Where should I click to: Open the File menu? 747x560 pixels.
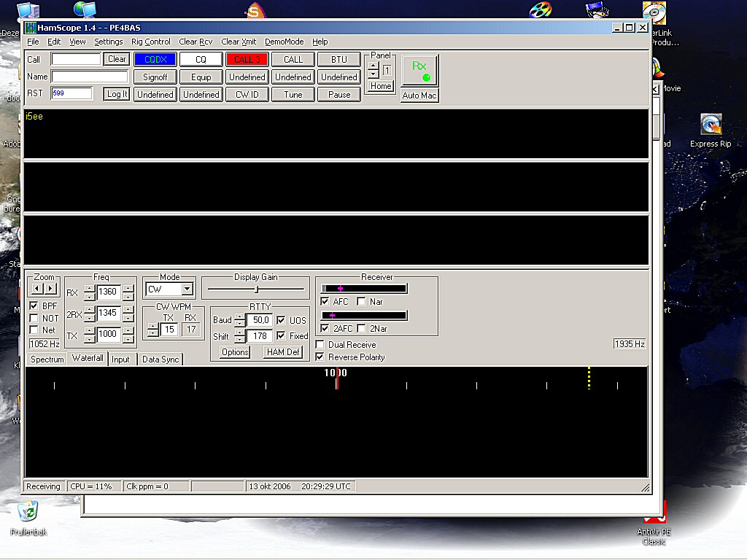tap(33, 42)
